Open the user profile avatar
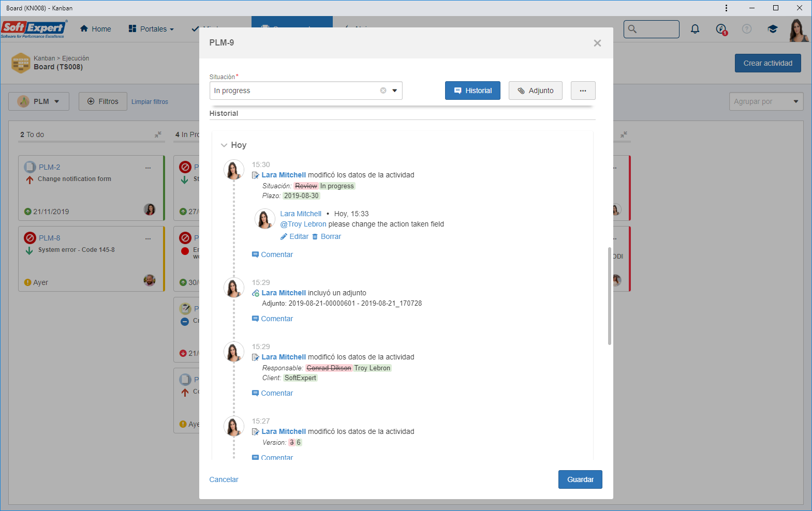 (799, 30)
